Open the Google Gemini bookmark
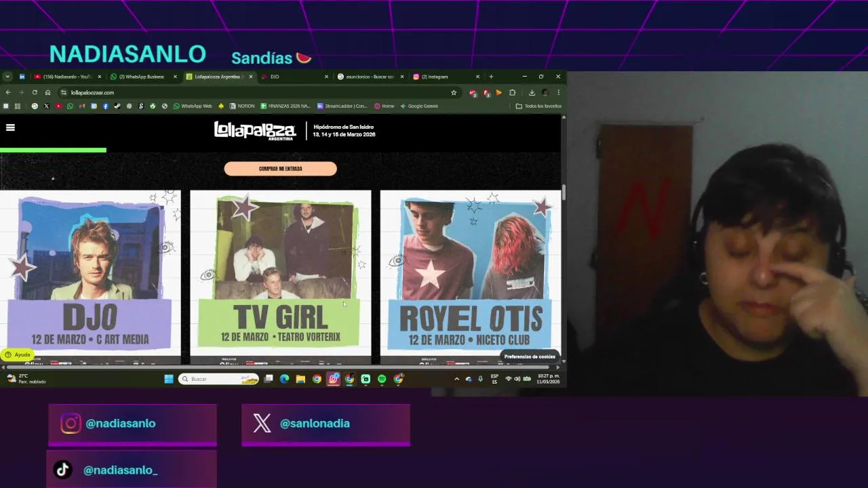The width and height of the screenshot is (868, 488). (x=419, y=106)
